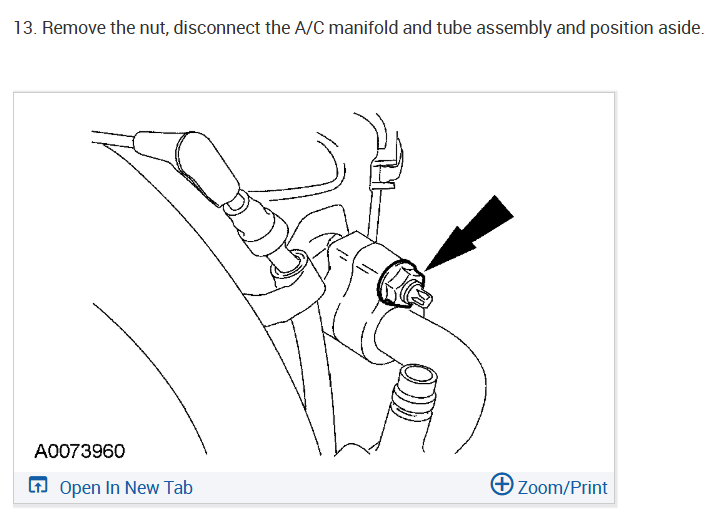This screenshot has width=710, height=521.
Task: Click the words tube assembly in the step text
Action: (x=494, y=28)
